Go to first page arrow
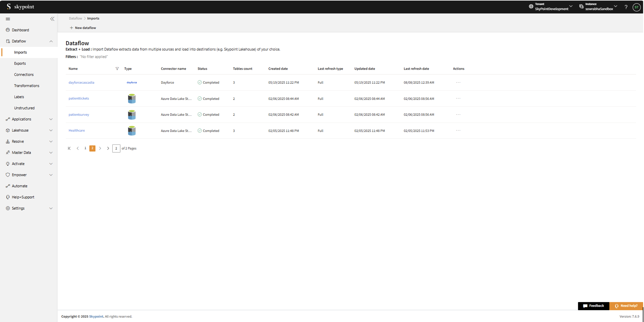Screen dimensions: 644x322 point(69,148)
